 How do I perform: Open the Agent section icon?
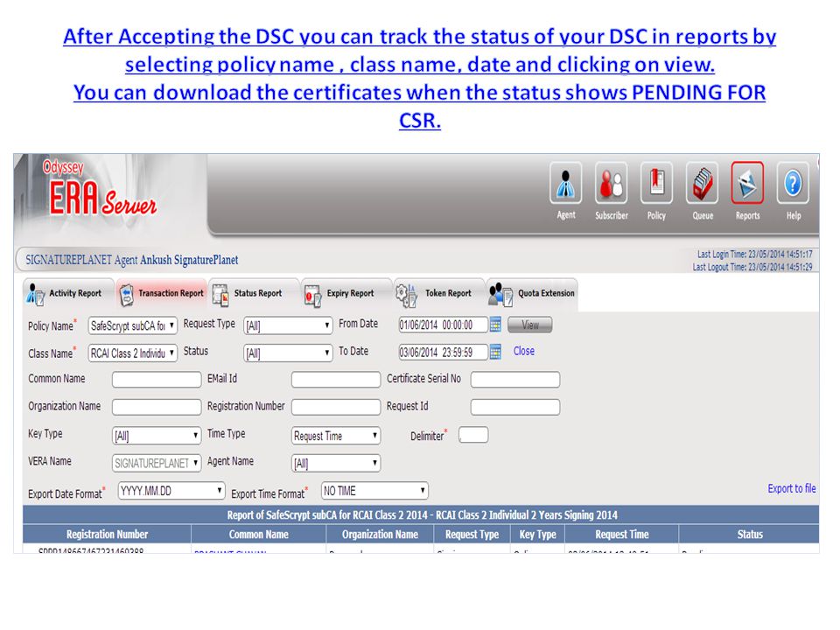[x=566, y=183]
